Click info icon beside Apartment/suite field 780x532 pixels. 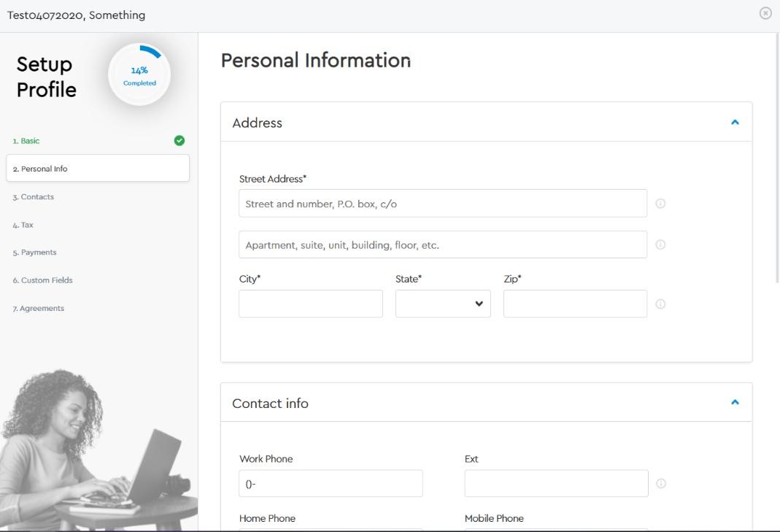[660, 245]
